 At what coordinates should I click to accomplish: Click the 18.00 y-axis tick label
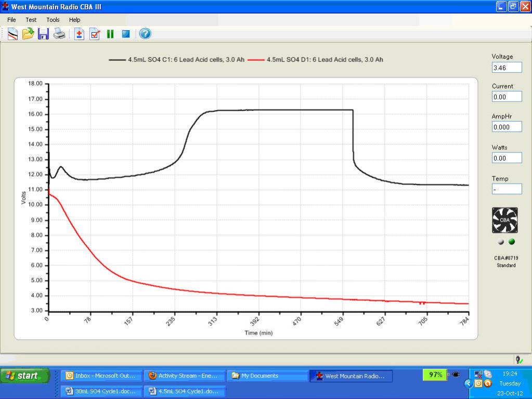click(x=35, y=83)
